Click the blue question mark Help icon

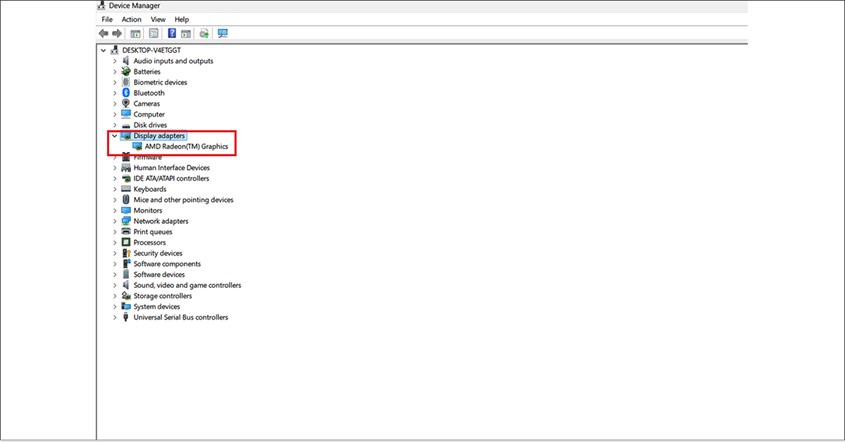pos(172,33)
